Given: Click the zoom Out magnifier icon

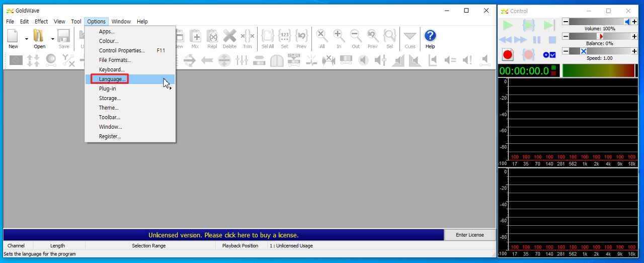Looking at the screenshot, I should (356, 36).
